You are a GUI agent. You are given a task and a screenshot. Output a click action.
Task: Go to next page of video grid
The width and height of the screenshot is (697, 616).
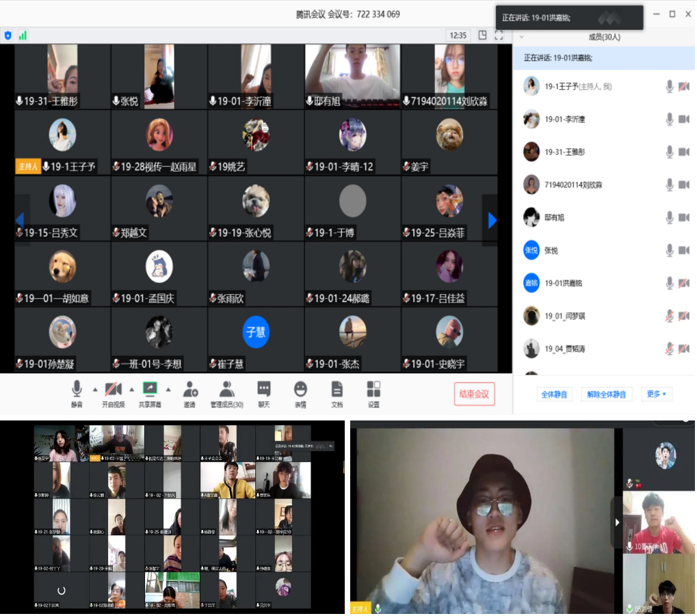pyautogui.click(x=492, y=220)
